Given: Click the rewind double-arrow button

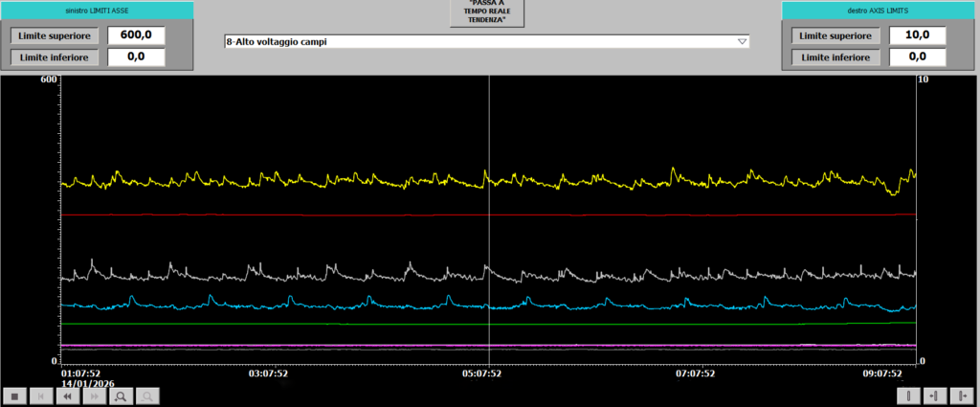Looking at the screenshot, I should pos(67,396).
